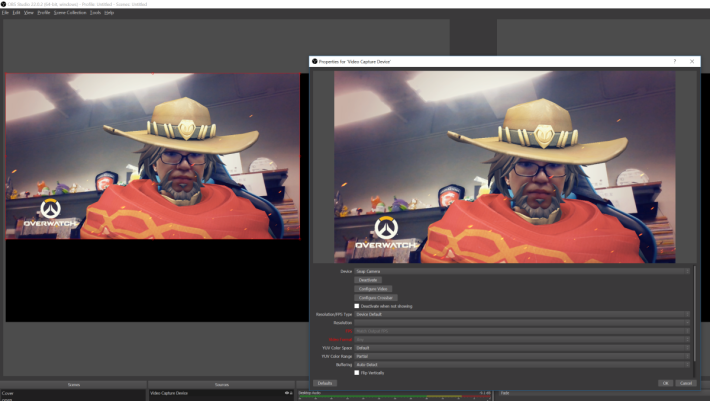
Task: Click the help question mark in properties dialog
Action: pyautogui.click(x=674, y=61)
